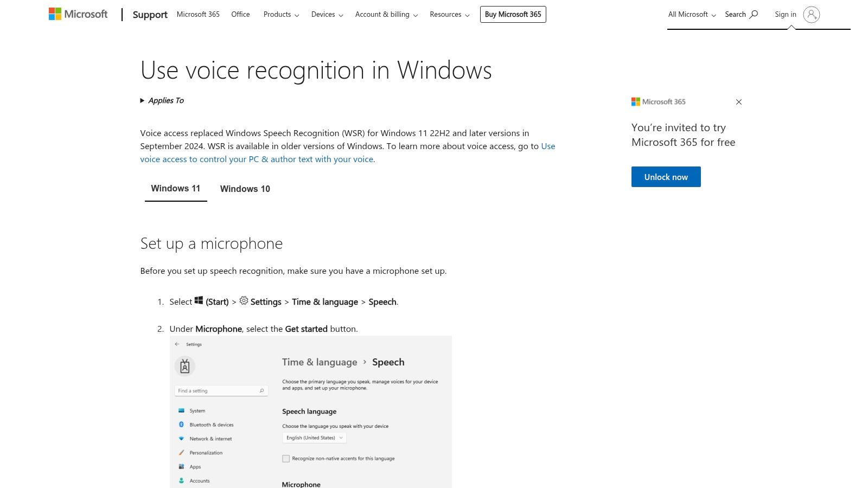The width and height of the screenshot is (868, 488).
Task: Click Time & language breadcrumb in screenshot
Action: tap(319, 362)
